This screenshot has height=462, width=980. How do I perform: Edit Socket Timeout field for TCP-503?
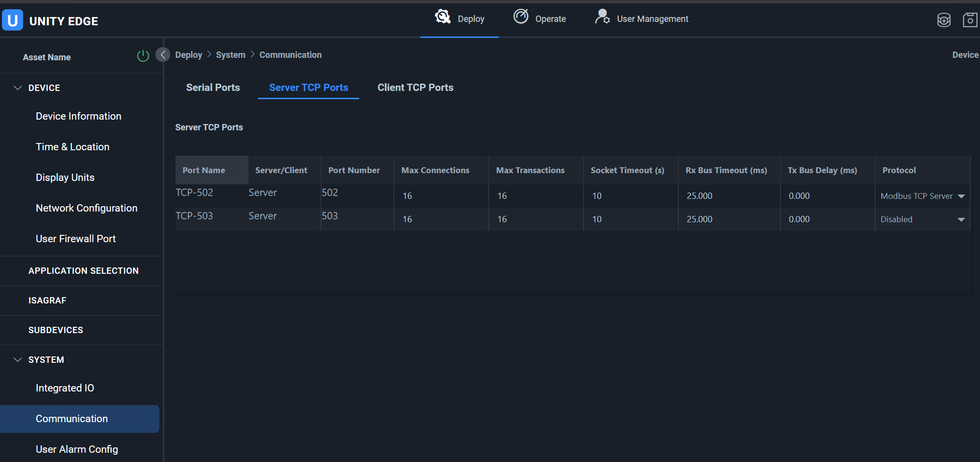(630, 219)
